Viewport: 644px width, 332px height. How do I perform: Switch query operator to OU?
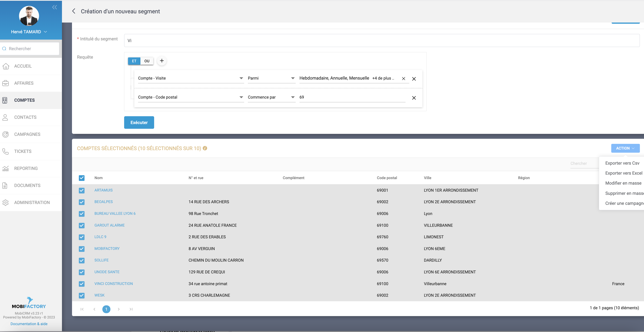click(147, 61)
